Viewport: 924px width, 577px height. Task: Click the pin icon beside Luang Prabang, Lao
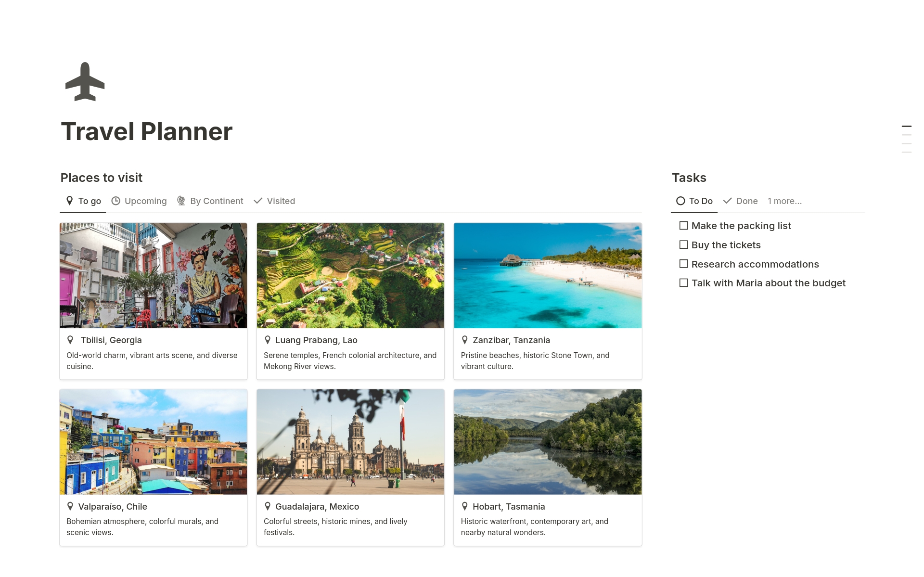point(268,340)
